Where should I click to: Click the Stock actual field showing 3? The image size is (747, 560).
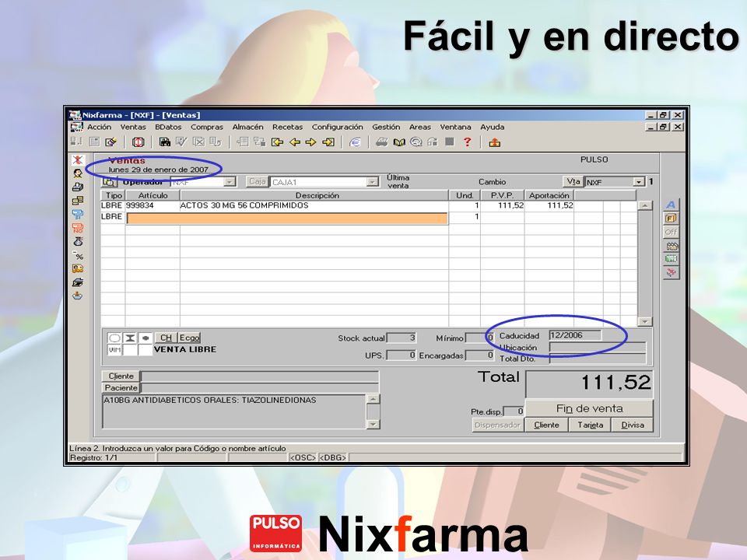tap(402, 338)
